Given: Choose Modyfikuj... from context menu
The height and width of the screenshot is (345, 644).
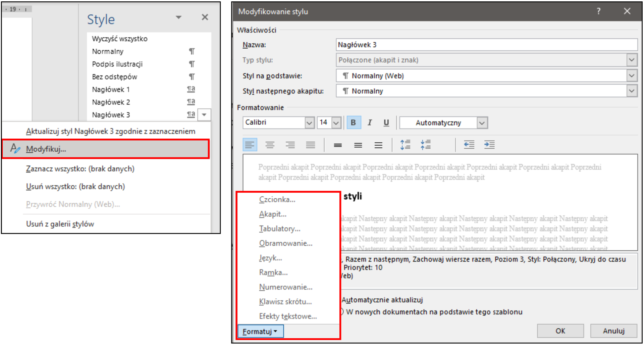Looking at the screenshot, I should 106,149.
